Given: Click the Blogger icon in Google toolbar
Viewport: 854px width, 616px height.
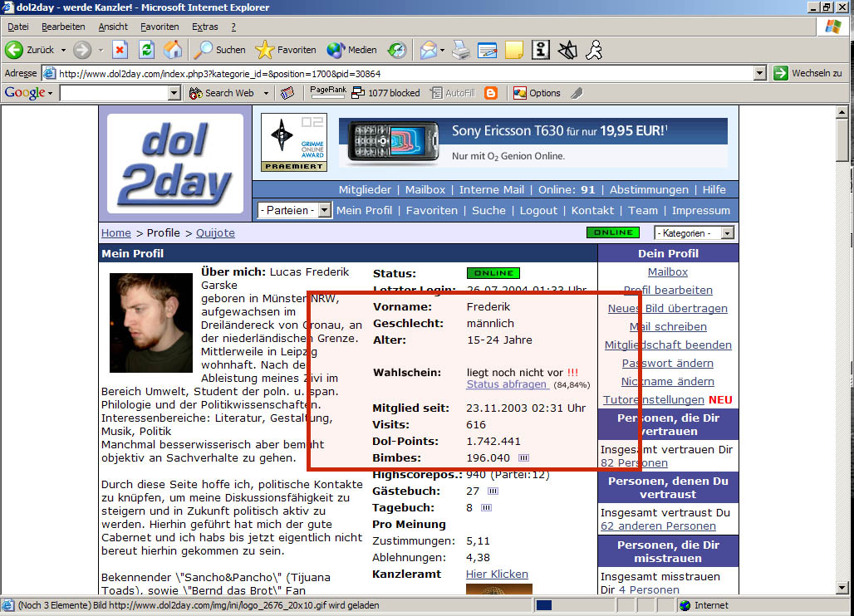Looking at the screenshot, I should 491,93.
